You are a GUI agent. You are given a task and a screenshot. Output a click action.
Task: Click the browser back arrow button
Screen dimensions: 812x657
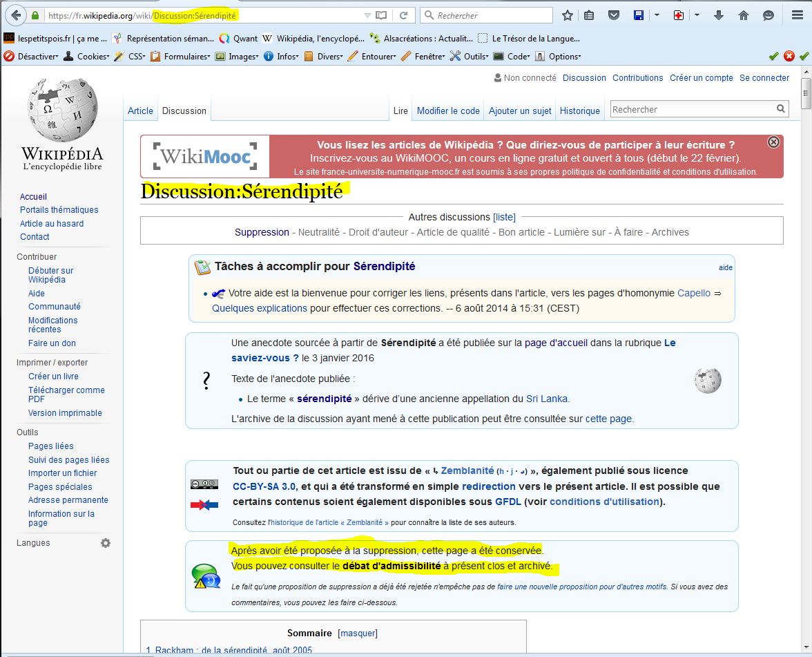pos(14,15)
